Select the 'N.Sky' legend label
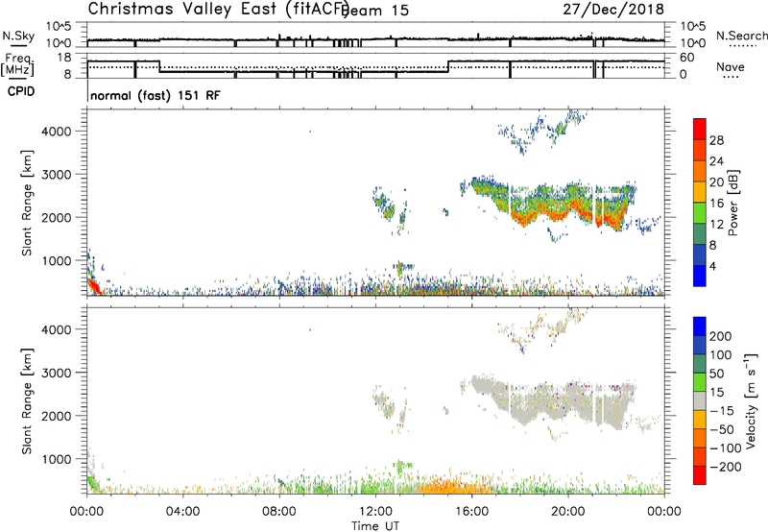The height and width of the screenshot is (532, 768). click(18, 36)
